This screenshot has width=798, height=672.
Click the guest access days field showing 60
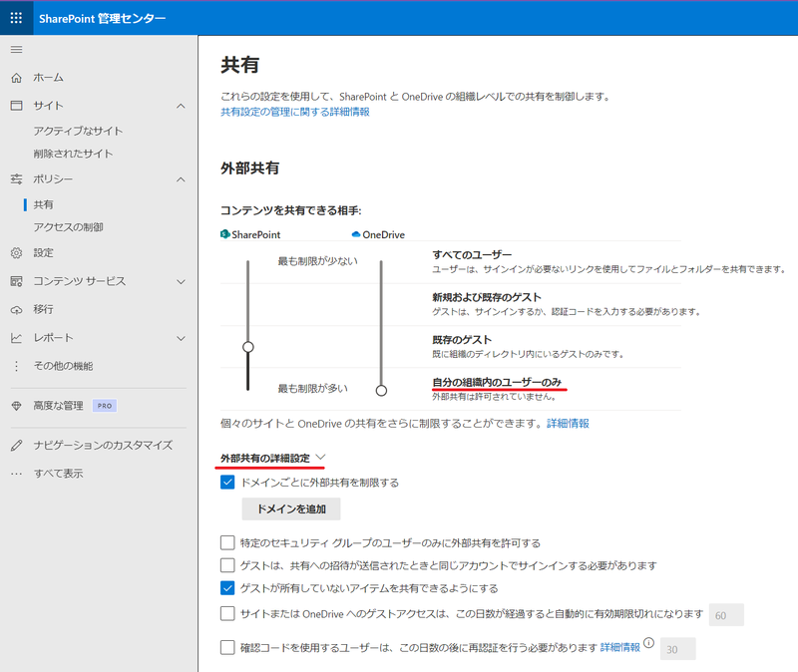tap(726, 615)
